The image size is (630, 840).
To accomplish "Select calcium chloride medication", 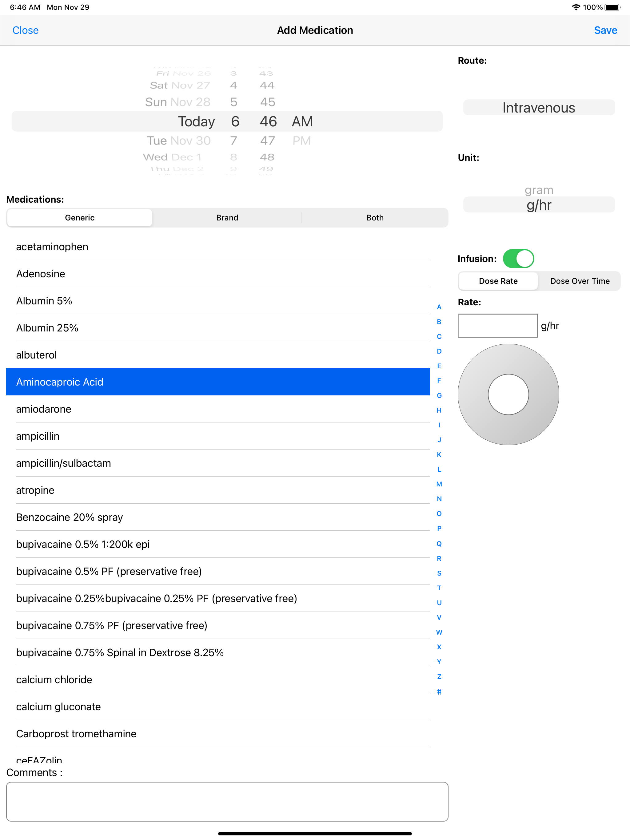I will tap(218, 680).
